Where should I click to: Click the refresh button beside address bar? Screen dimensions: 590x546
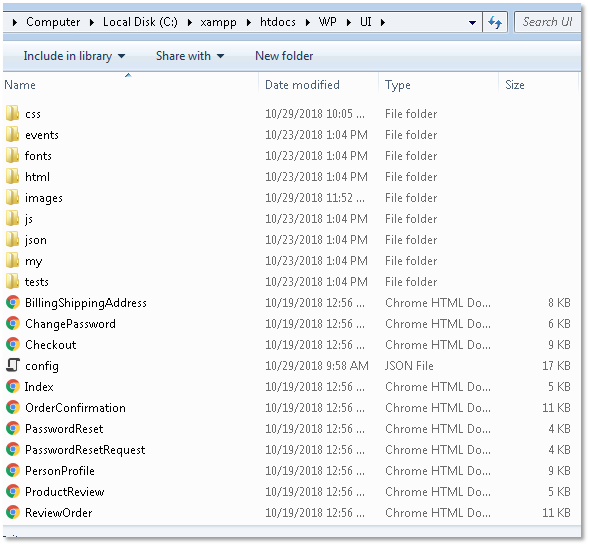pos(495,22)
